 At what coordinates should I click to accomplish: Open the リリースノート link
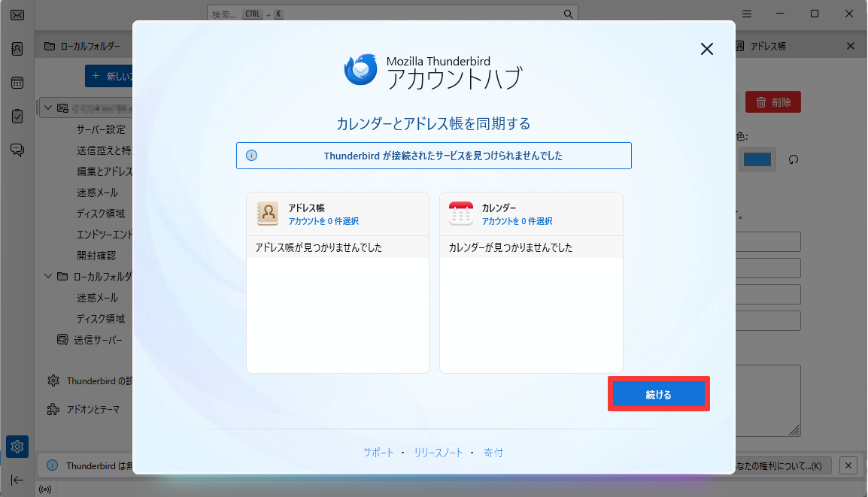click(437, 453)
